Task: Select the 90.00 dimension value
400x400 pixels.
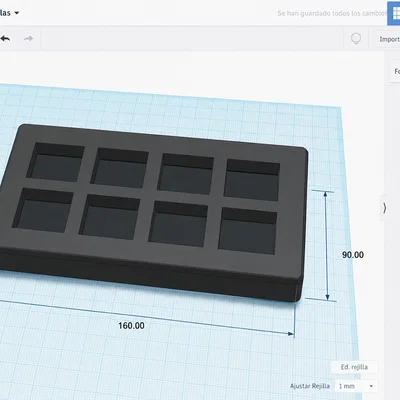Action: tap(353, 255)
